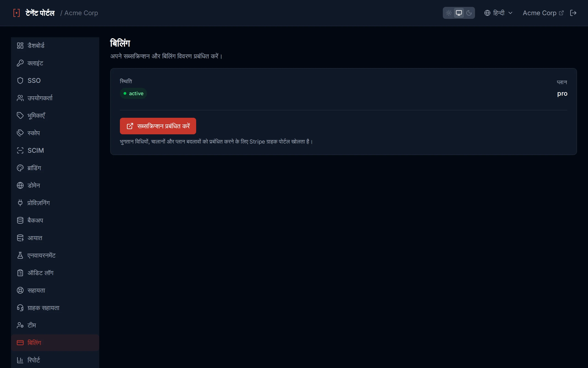This screenshot has height=368, width=588.
Task: Click the clipboard icon beside ऑडिट लॉग
Action: coord(20,273)
